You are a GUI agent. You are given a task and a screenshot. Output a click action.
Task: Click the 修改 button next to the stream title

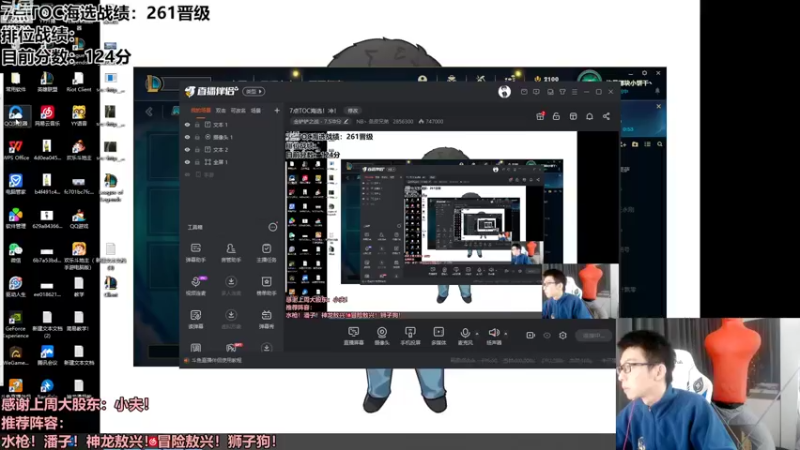pos(353,110)
